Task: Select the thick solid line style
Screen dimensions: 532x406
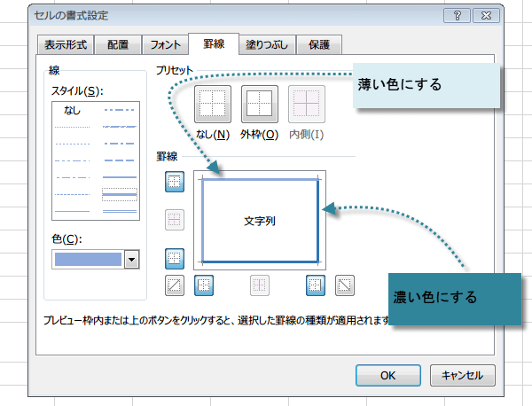Action: [x=120, y=194]
